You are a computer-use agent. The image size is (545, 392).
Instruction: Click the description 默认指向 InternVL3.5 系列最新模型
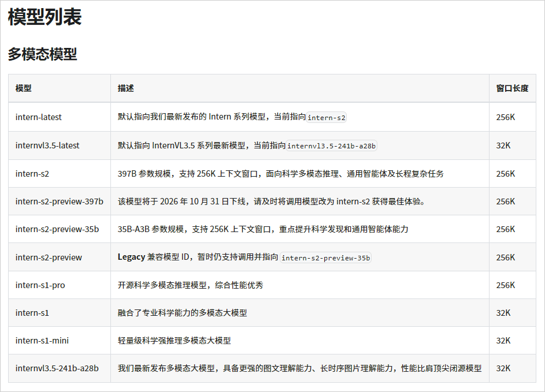[x=247, y=145]
